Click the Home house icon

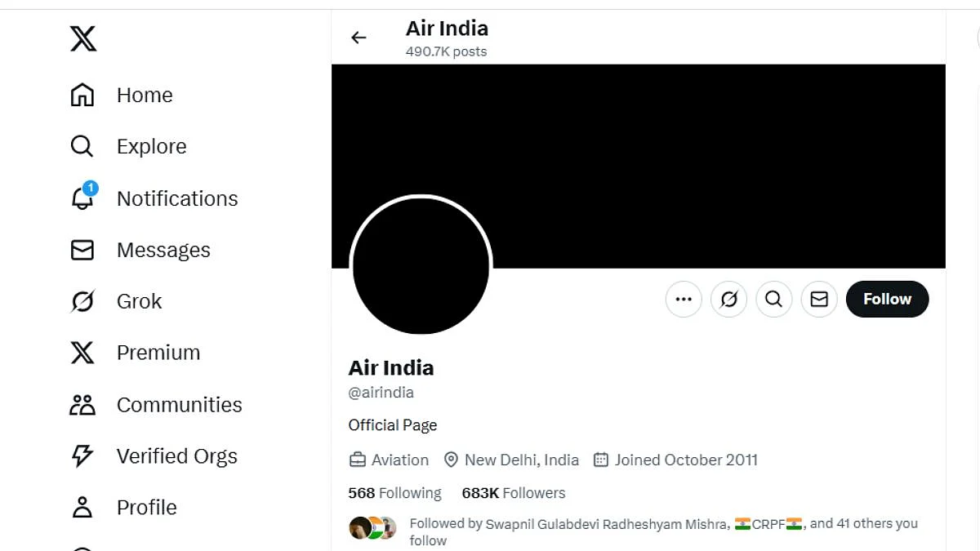(82, 95)
